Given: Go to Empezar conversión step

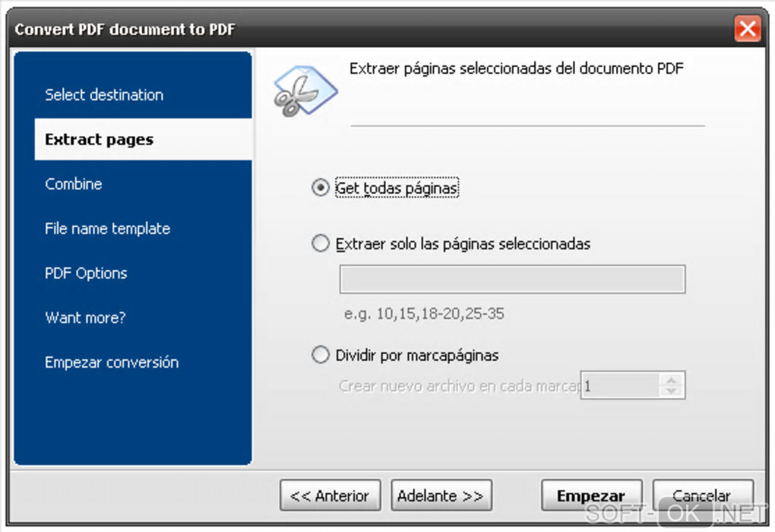Looking at the screenshot, I should [112, 363].
